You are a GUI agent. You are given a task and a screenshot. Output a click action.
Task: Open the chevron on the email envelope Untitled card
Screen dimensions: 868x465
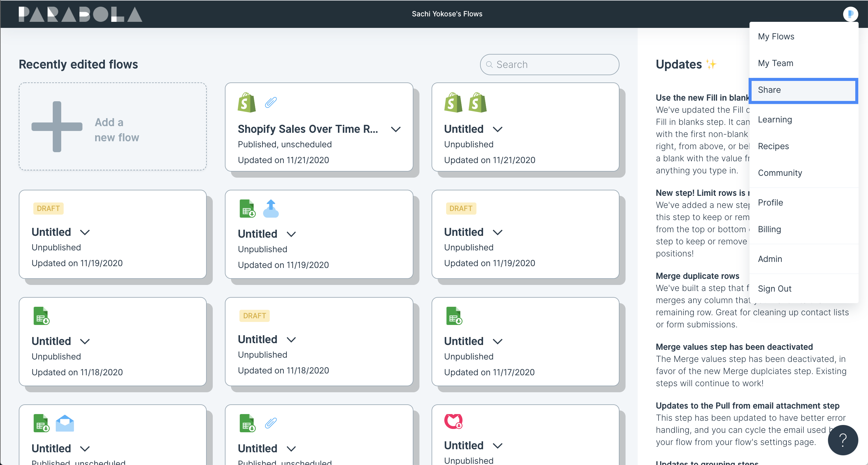[x=85, y=449]
